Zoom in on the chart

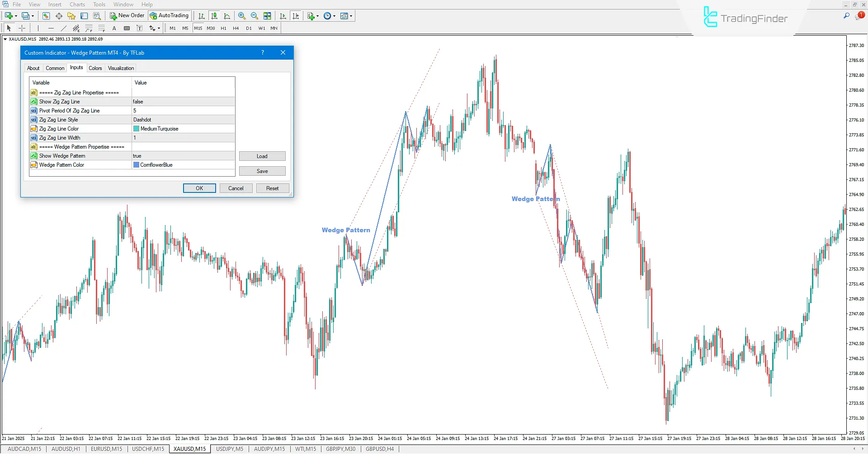click(x=242, y=15)
